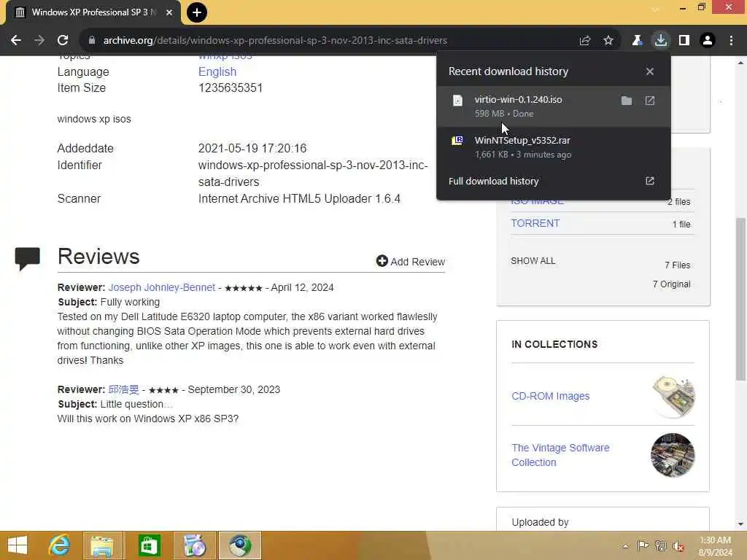Toggle the downloads toolbar icon

coord(661,41)
